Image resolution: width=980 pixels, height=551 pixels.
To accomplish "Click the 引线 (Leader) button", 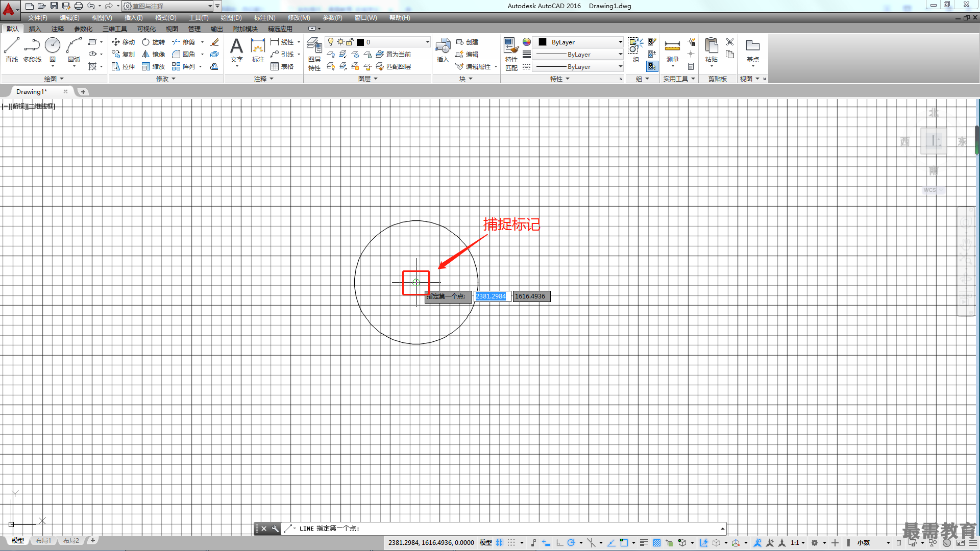I will pyautogui.click(x=282, y=54).
